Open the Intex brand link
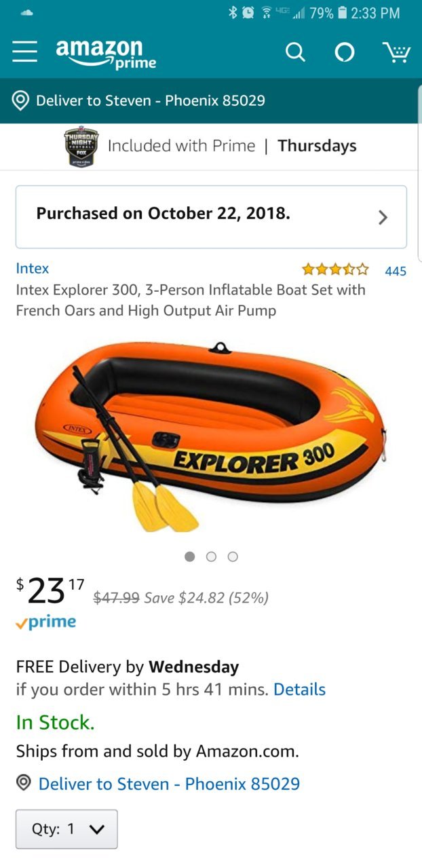The height and width of the screenshot is (868, 422). (x=33, y=268)
